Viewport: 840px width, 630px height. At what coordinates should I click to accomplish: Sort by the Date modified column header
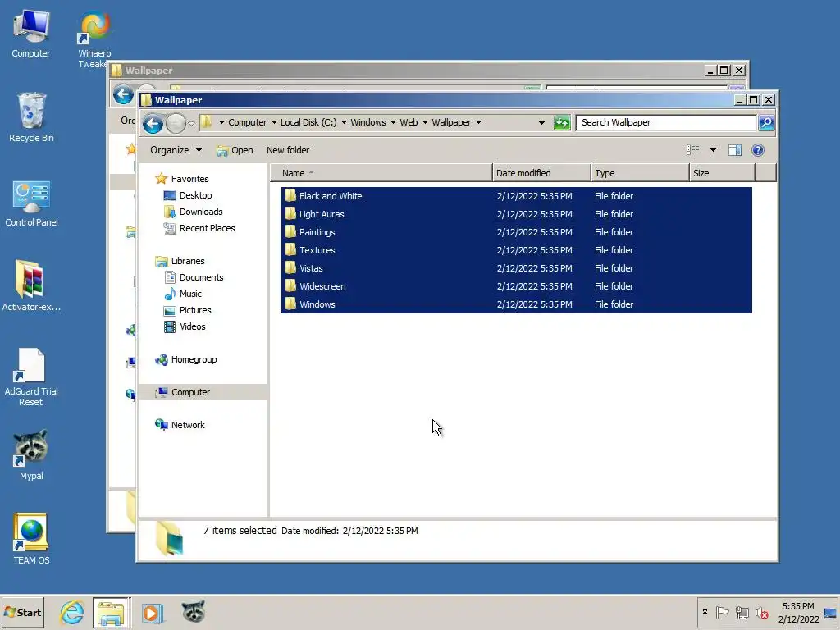tap(541, 173)
